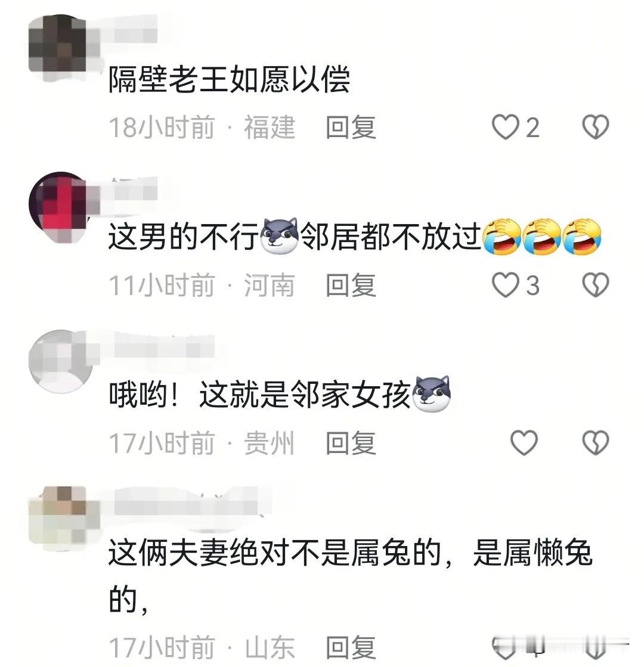Open avatar beside 哦哟 comment
The height and width of the screenshot is (667, 644).
tap(60, 362)
